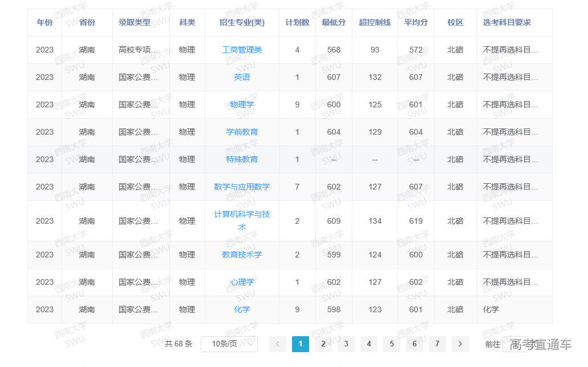Open the 工商管理类 major link
The height and width of the screenshot is (367, 588).
coord(242,50)
